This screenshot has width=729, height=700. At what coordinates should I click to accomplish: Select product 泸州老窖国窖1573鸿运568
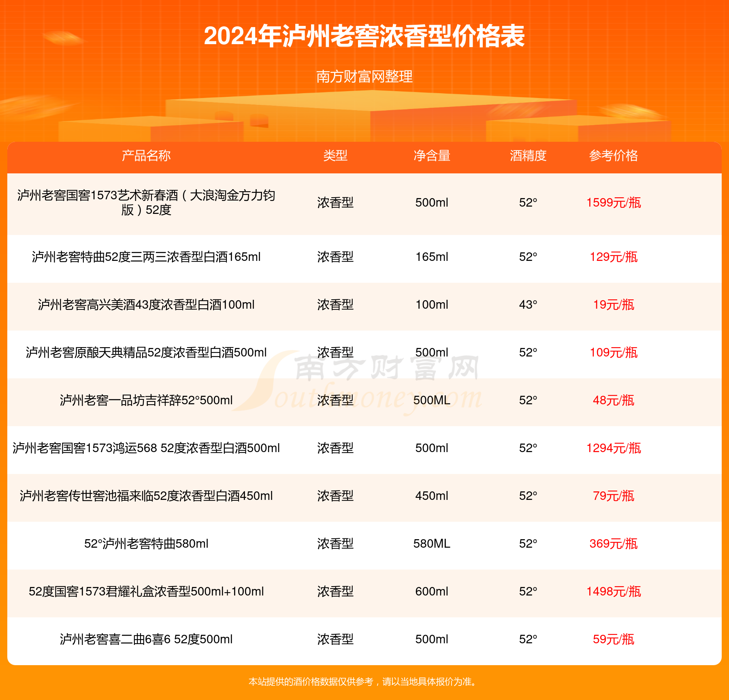click(x=146, y=448)
